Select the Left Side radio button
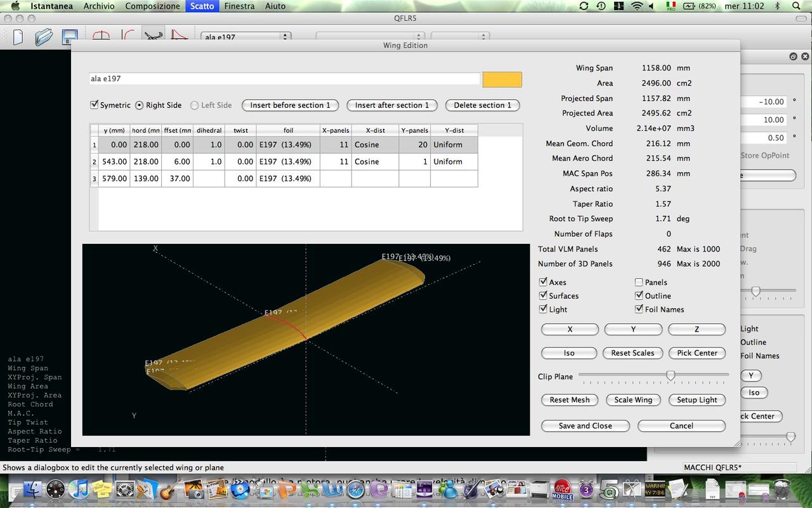812x508 pixels. (195, 105)
